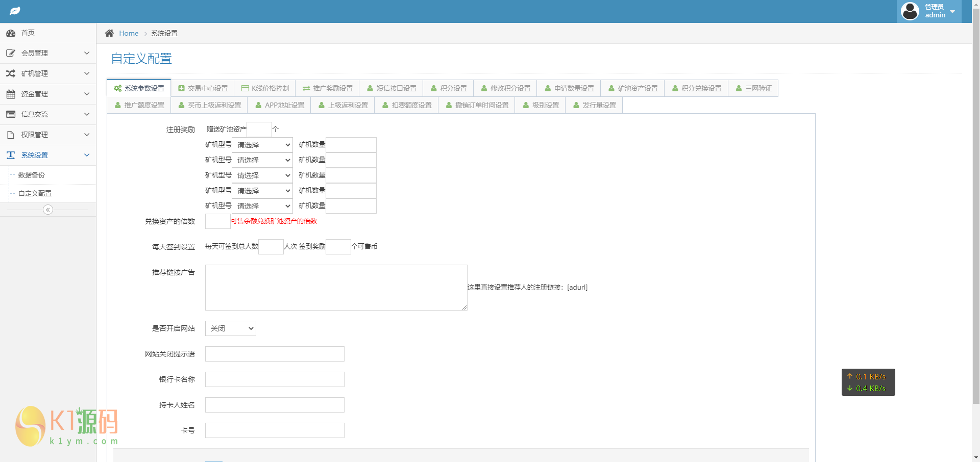
Task: Click the gears icon on 系统参数设置 tab
Action: (x=118, y=88)
